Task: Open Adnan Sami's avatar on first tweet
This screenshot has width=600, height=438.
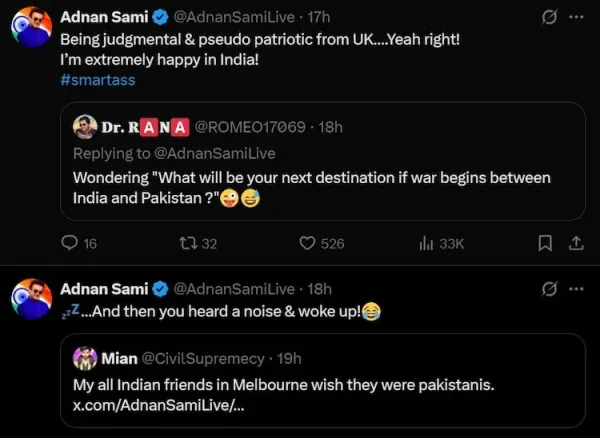Action: [31, 26]
